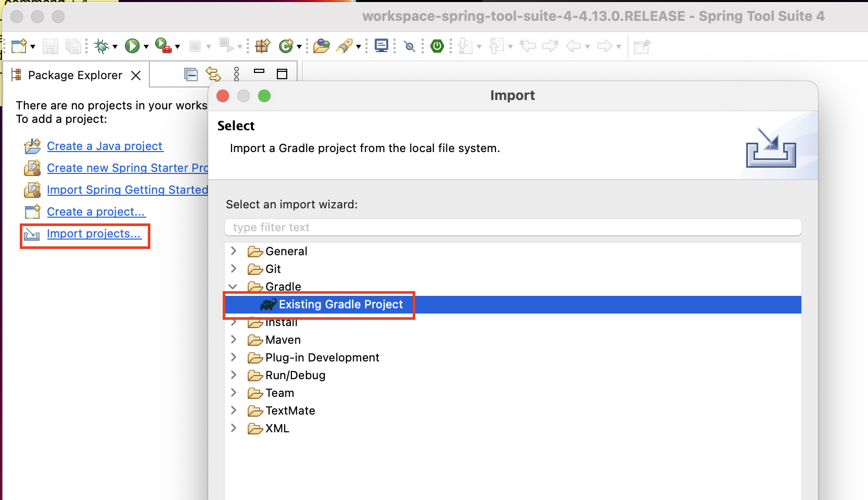Open the Debug dropdown arrow
Viewport: 868px width, 500px height.
point(115,47)
